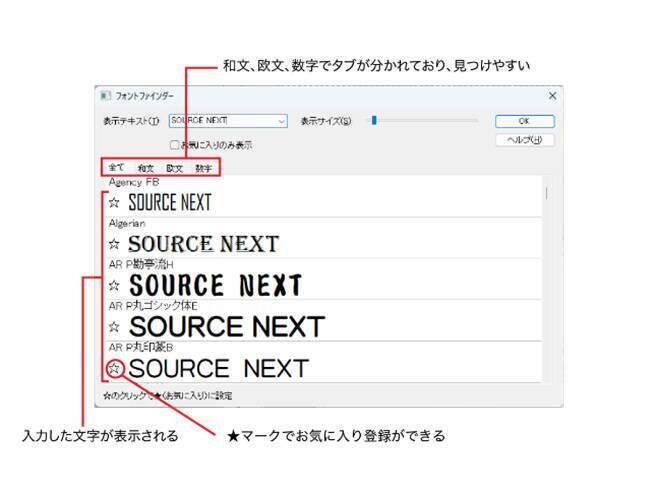Switch to the 和文 tab

(146, 168)
